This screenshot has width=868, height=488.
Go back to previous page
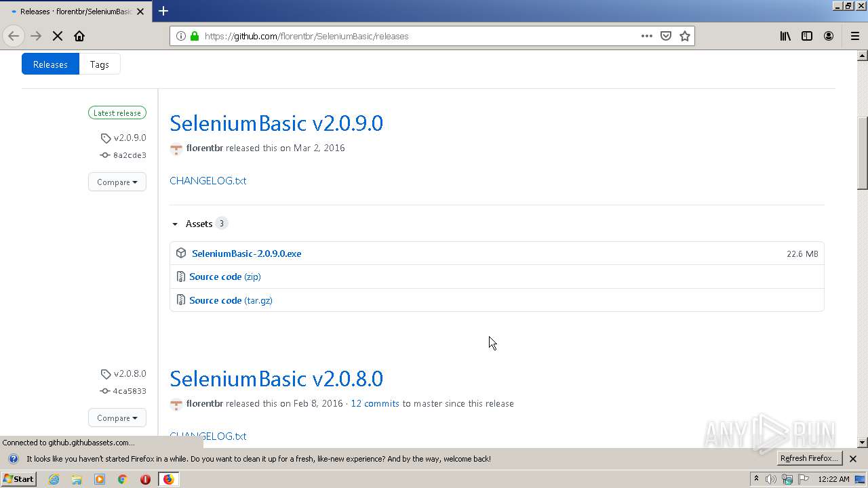[14, 36]
